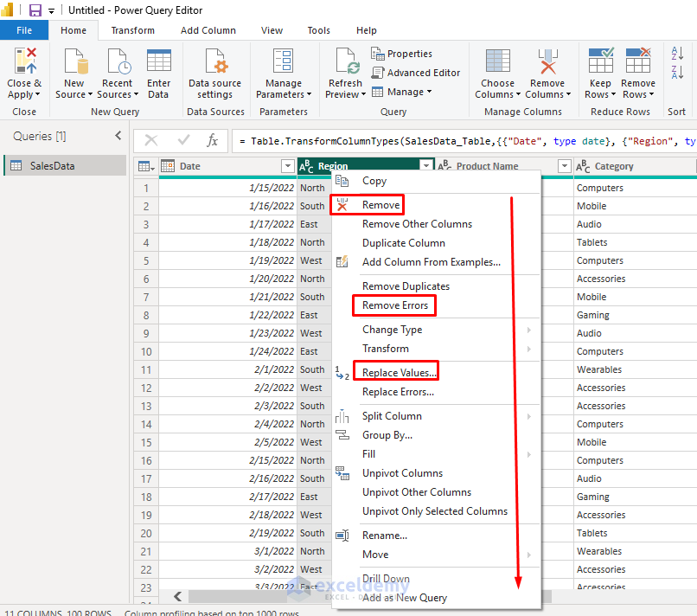Expand the Fill submenu

[x=529, y=454]
